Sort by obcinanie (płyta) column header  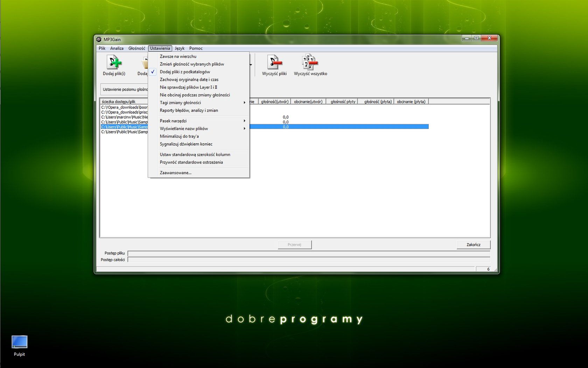click(411, 102)
